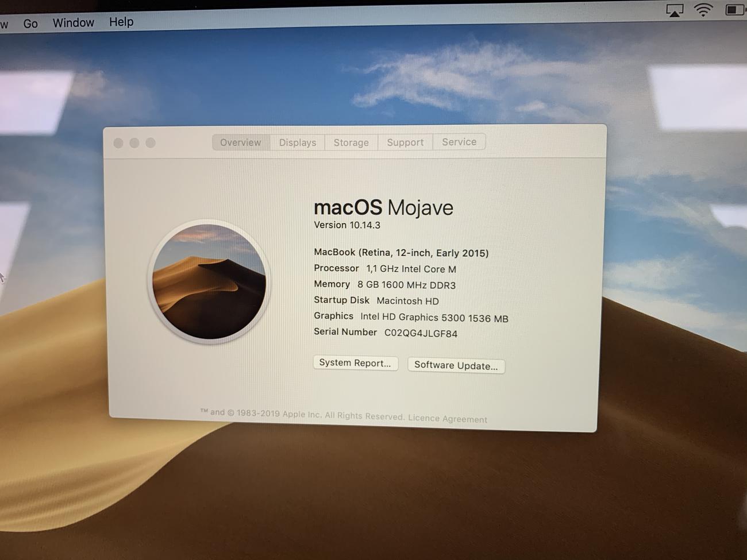Click the Version 10.14.3 text
The width and height of the screenshot is (747, 560).
(347, 225)
